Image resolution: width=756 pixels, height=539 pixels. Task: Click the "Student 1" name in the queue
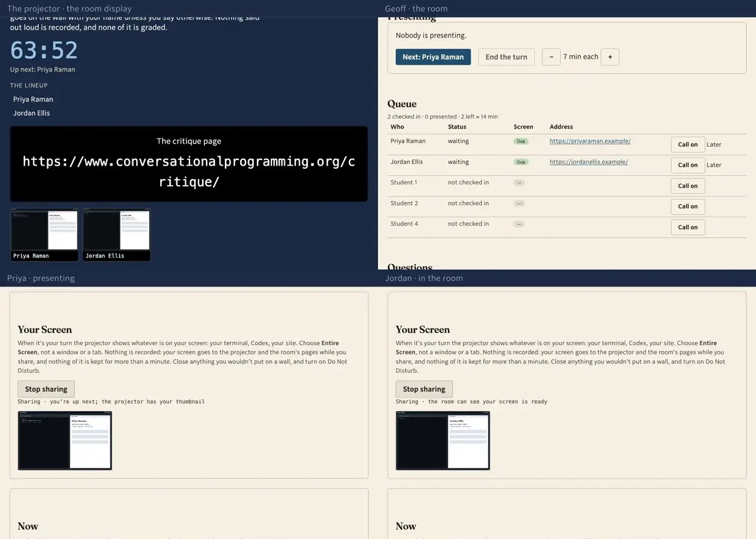(x=404, y=183)
